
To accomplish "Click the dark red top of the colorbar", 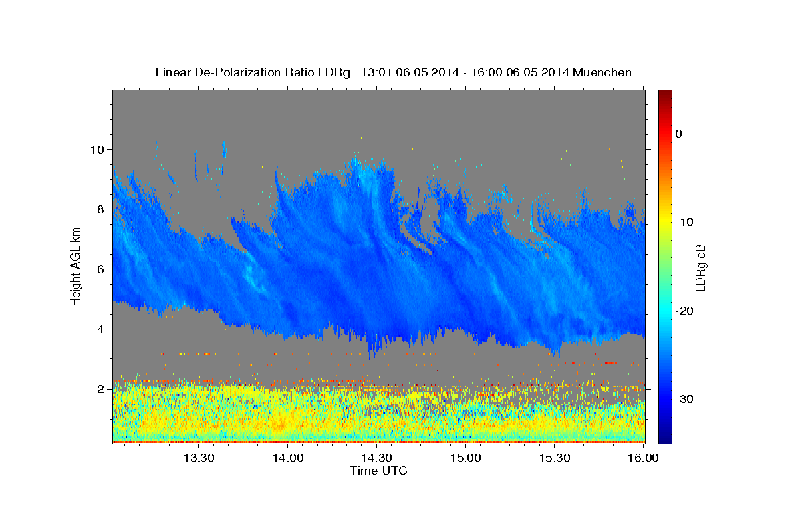I will (x=665, y=94).
